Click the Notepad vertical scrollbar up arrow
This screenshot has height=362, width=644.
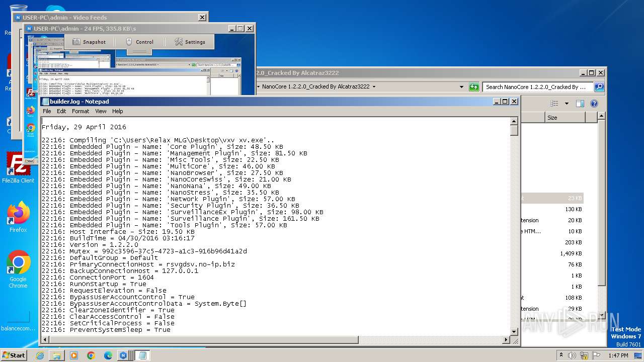(514, 121)
